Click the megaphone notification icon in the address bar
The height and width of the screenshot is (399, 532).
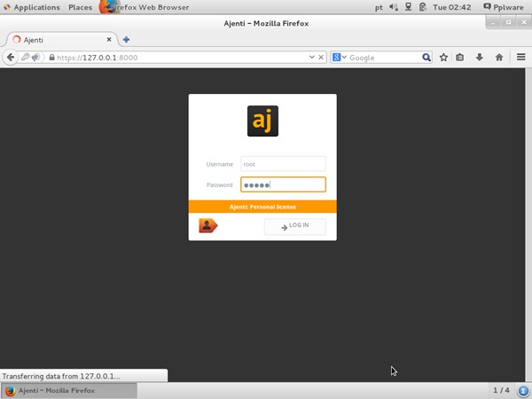point(36,57)
